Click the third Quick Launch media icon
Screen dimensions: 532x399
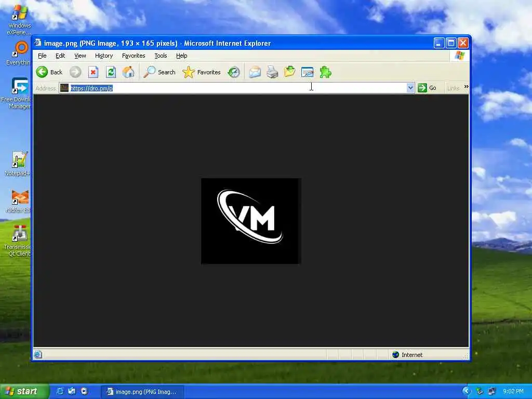(x=84, y=391)
